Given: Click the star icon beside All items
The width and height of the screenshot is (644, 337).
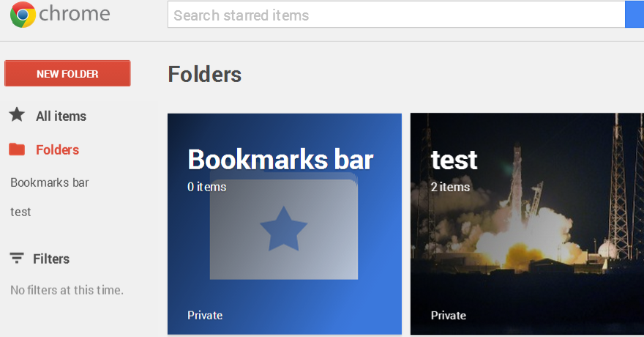Looking at the screenshot, I should pyautogui.click(x=17, y=115).
